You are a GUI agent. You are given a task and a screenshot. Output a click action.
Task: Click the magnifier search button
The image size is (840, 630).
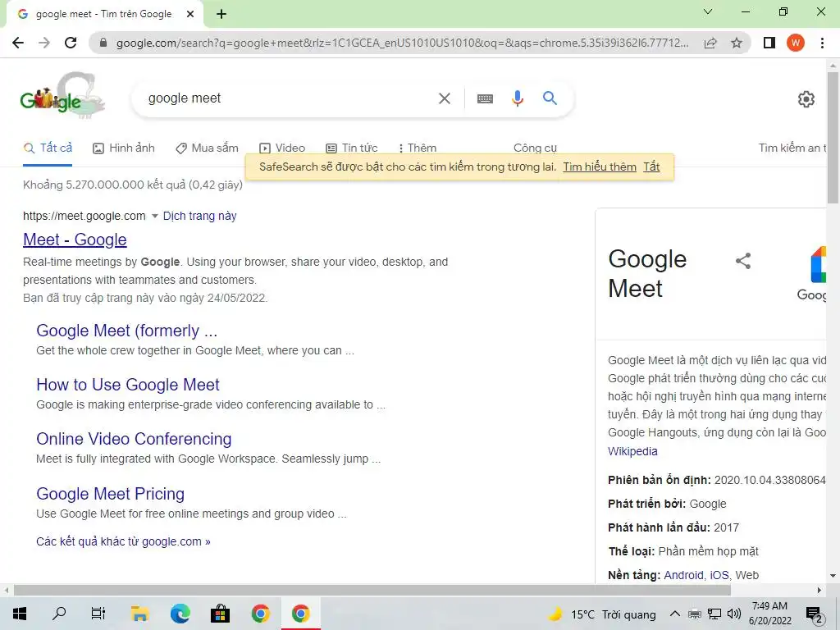tap(550, 98)
